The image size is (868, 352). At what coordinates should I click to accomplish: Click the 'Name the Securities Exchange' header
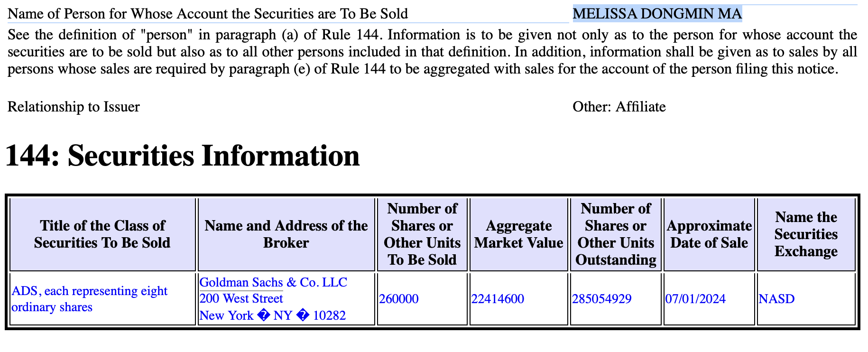click(x=806, y=234)
